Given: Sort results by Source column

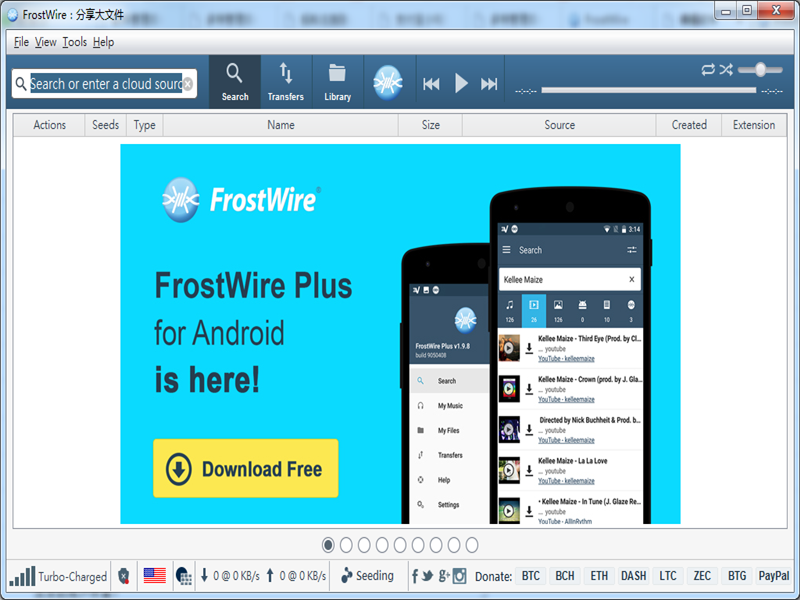Looking at the screenshot, I should [559, 125].
